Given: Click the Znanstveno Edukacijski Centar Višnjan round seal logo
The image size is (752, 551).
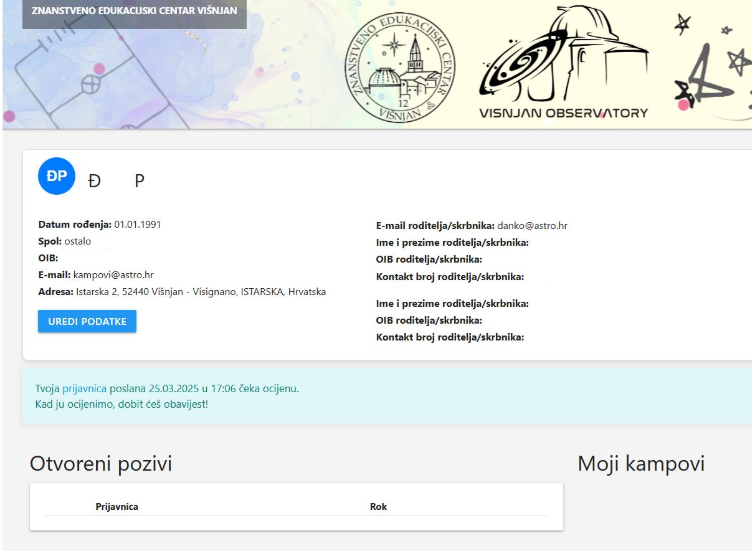Looking at the screenshot, I should click(x=400, y=68).
